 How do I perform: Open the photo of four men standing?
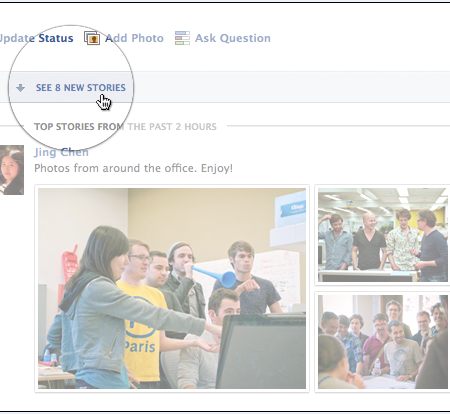(383, 235)
